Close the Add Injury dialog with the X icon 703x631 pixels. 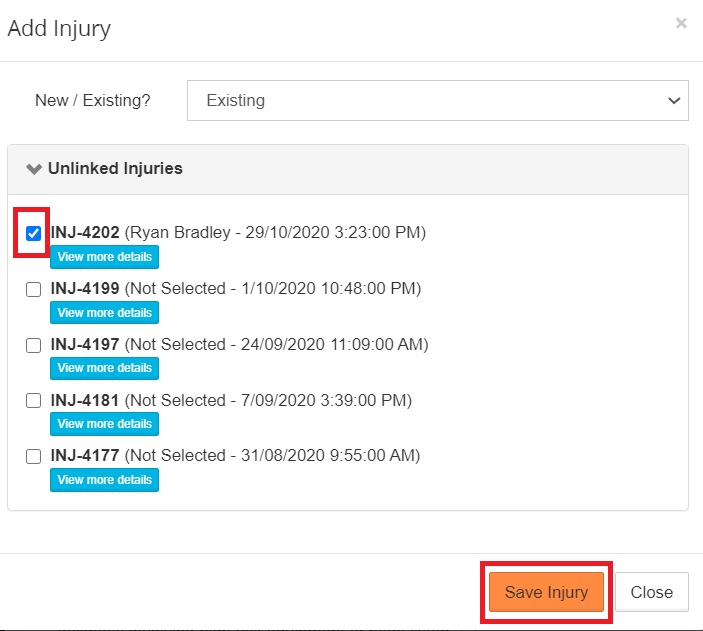click(681, 23)
